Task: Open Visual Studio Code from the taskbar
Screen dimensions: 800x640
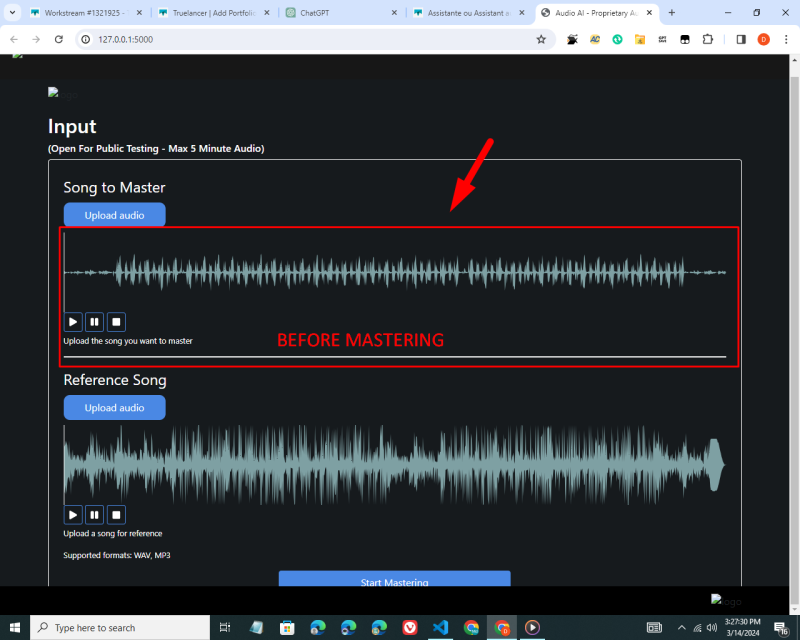Action: click(440, 627)
